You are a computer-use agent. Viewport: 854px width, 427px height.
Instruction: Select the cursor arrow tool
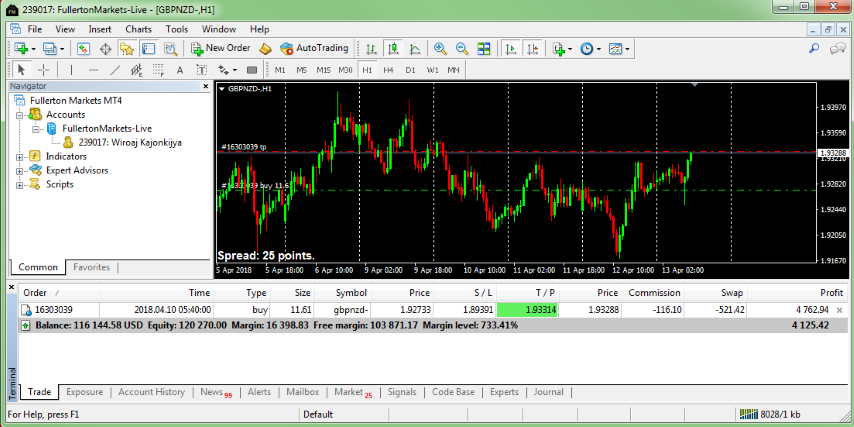tap(22, 70)
